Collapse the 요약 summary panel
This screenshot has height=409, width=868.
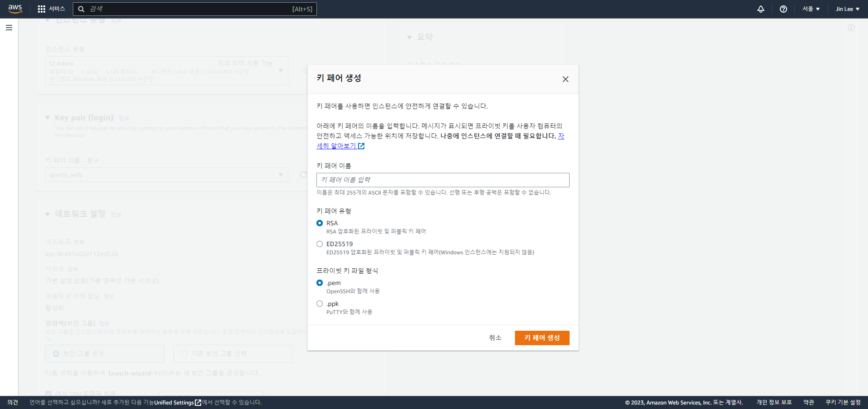(x=410, y=38)
